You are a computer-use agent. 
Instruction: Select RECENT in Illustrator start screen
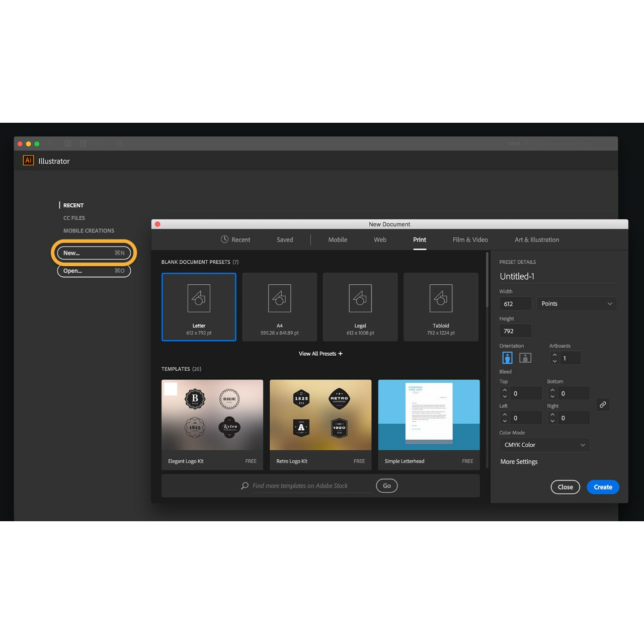point(73,205)
